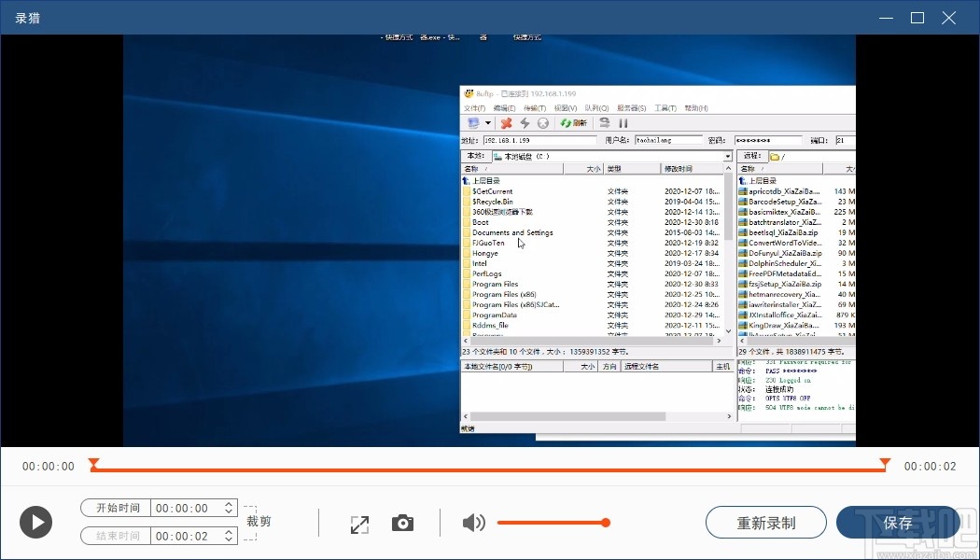Screen dimensions: 980x560
Task: Focus the start time field showing 00:00:00
Action: click(184, 509)
